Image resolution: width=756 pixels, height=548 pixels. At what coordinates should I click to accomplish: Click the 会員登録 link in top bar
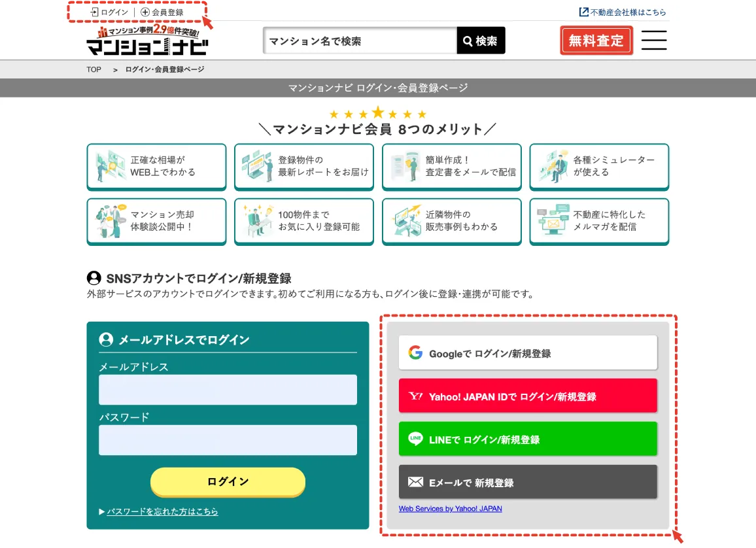click(162, 12)
